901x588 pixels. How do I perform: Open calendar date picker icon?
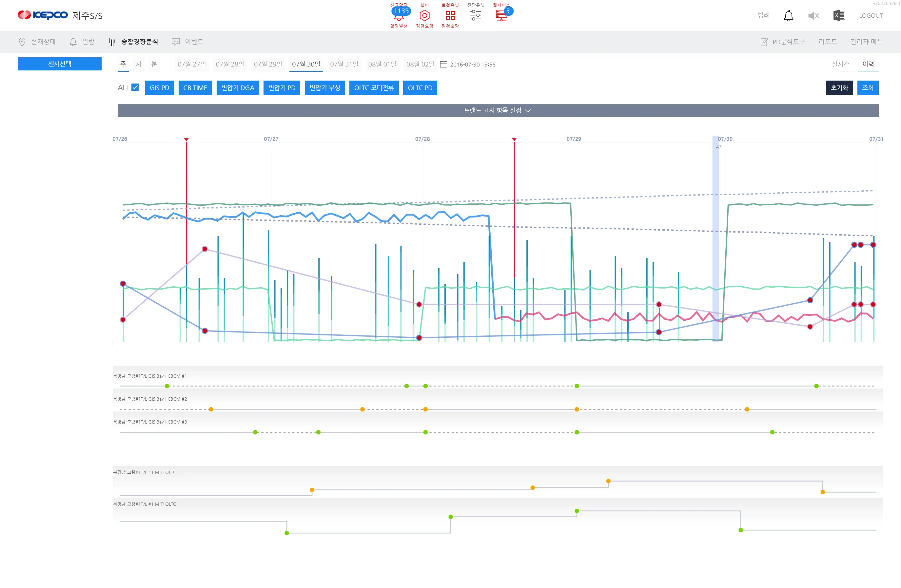pos(444,64)
